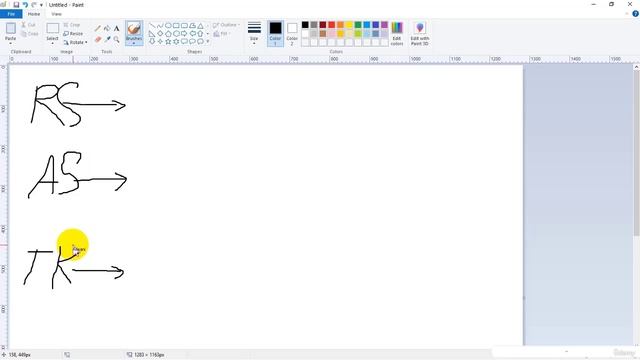This screenshot has width=640, height=360.
Task: Click the vertical scrollbar thumb
Action: (x=636, y=153)
